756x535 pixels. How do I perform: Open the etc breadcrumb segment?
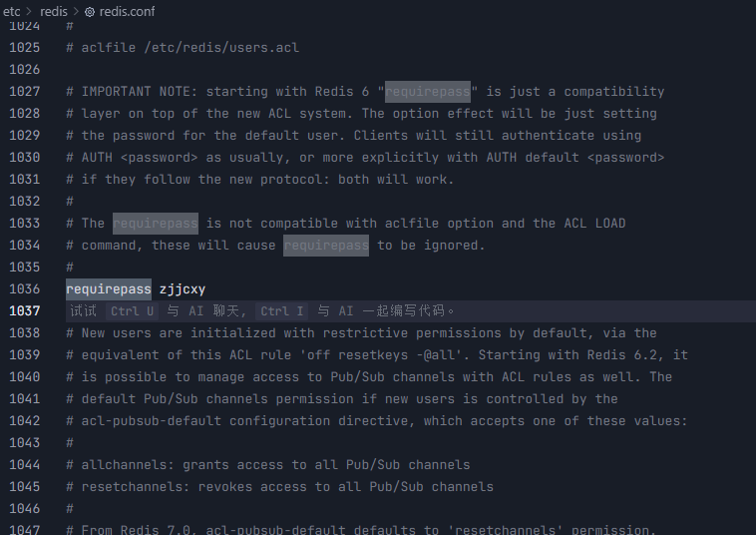point(12,12)
